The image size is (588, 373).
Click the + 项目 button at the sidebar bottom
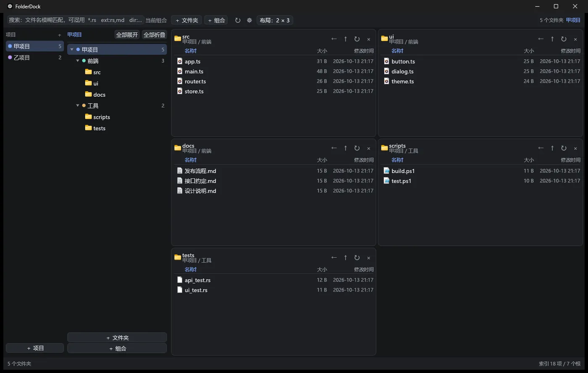[x=35, y=348]
